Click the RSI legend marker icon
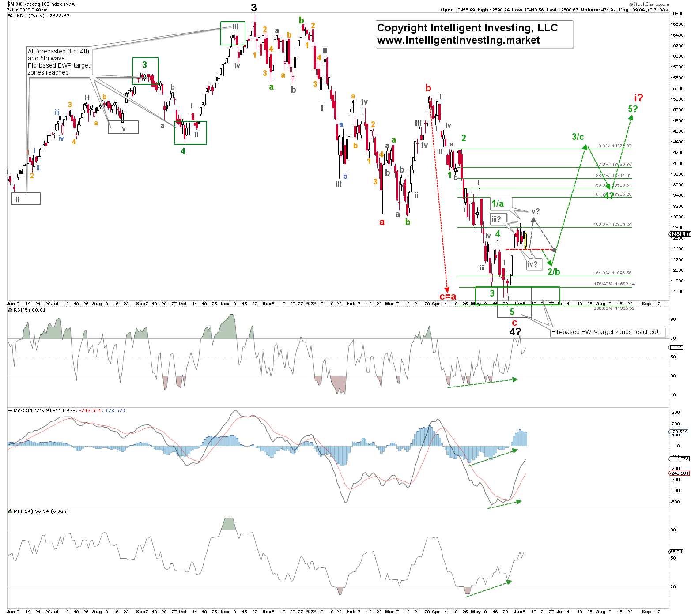Image resolution: width=691 pixels, height=616 pixels. point(11,310)
